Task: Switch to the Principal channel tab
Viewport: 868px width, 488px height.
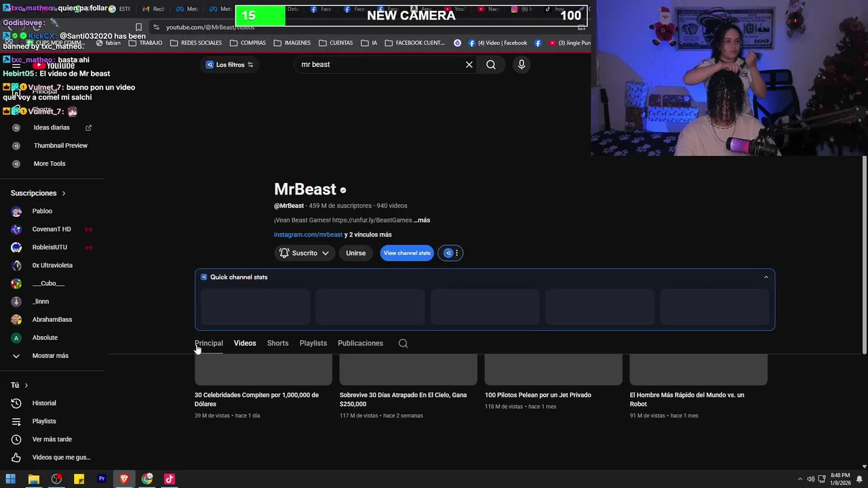Action: click(209, 343)
